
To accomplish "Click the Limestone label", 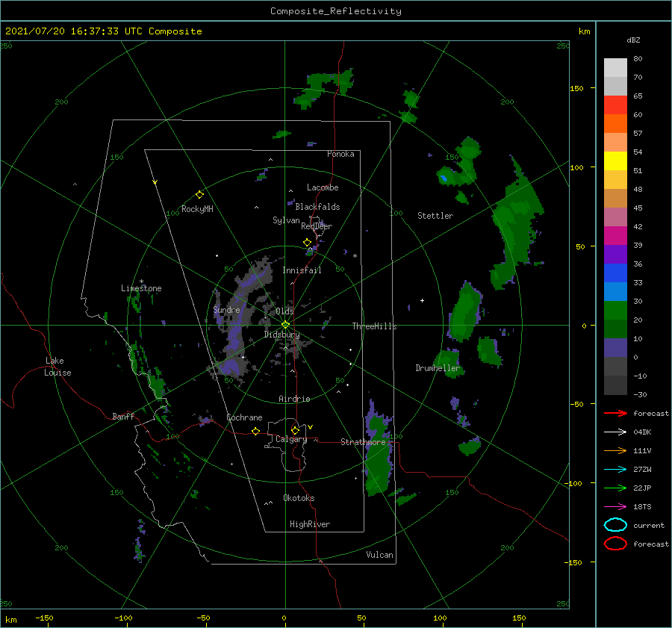I will coord(141,288).
